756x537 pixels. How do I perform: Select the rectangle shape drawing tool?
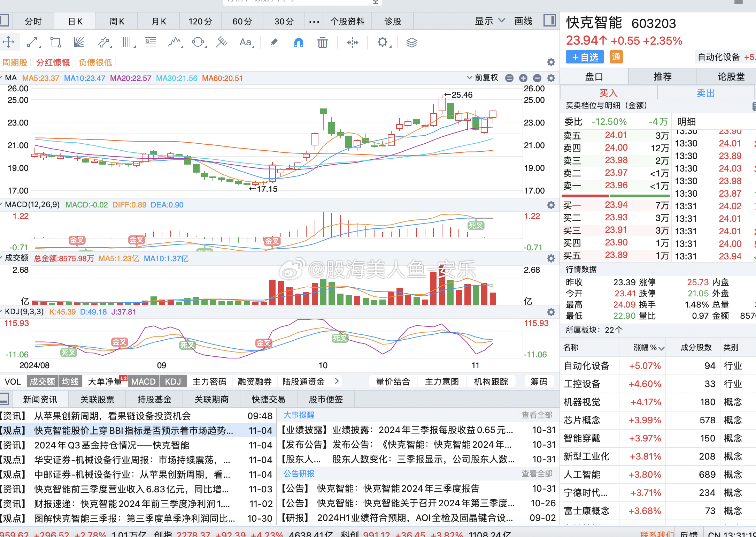point(56,42)
